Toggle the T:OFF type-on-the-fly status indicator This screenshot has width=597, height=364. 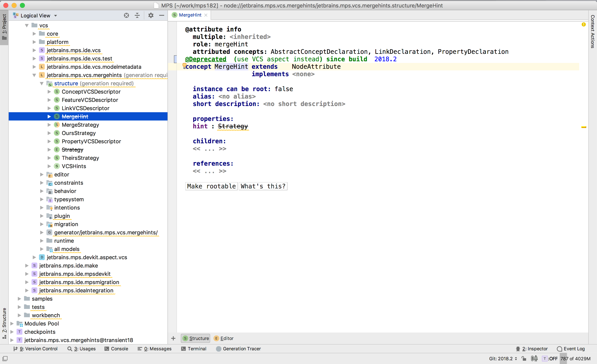click(550, 358)
